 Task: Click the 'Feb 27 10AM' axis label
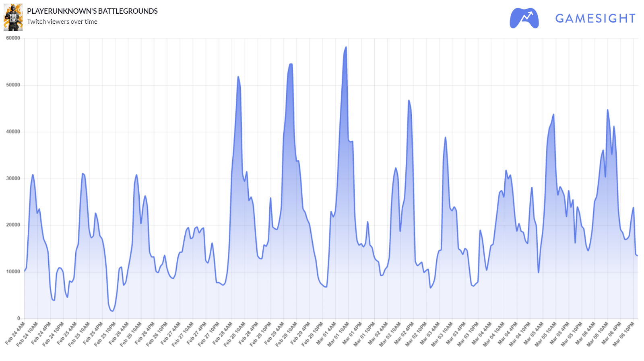click(183, 334)
